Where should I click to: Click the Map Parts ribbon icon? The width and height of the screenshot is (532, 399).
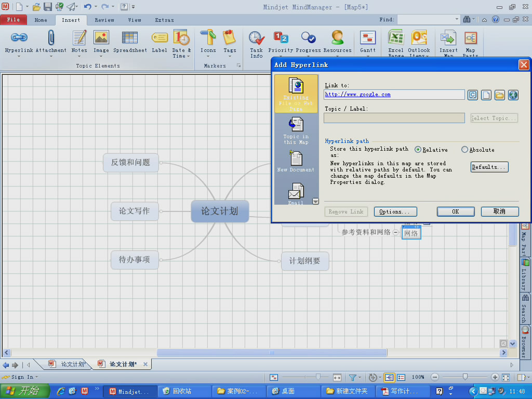(x=471, y=37)
